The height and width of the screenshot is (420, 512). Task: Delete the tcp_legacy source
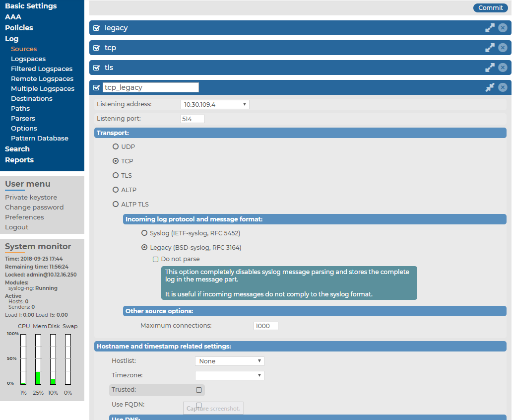click(x=503, y=87)
